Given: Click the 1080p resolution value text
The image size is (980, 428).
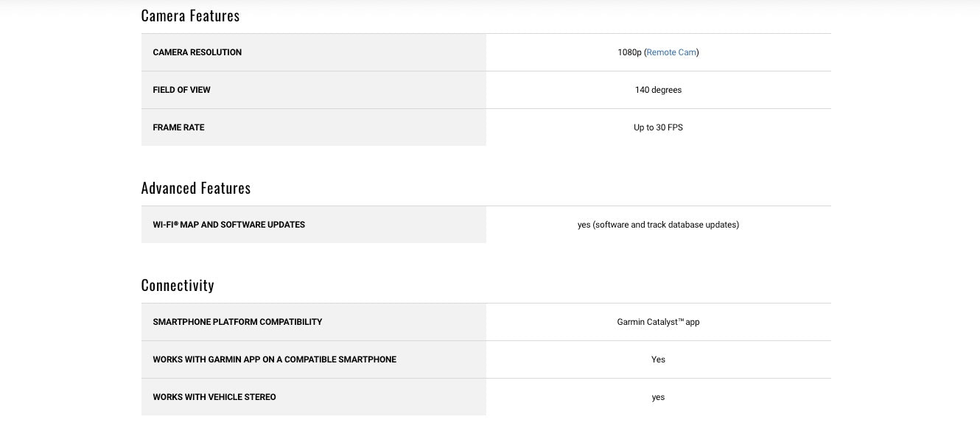Looking at the screenshot, I should [630, 52].
